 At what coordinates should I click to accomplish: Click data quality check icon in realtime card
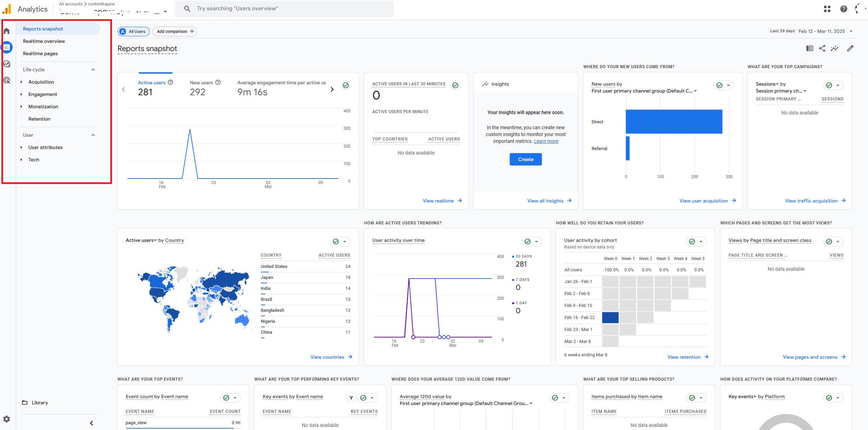455,85
